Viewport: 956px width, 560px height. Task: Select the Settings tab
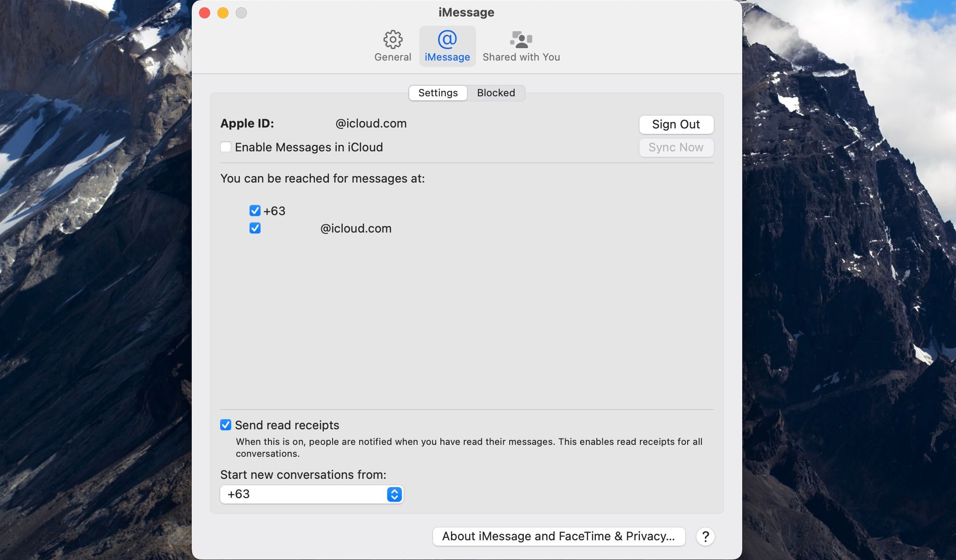pyautogui.click(x=438, y=93)
